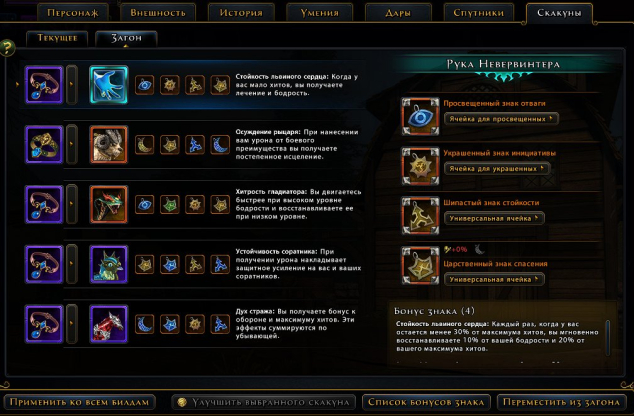Expand arrow beside first row collar equipment

[72, 85]
